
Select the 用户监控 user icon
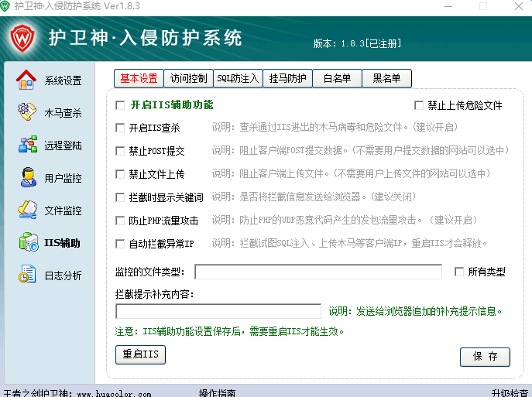point(27,177)
